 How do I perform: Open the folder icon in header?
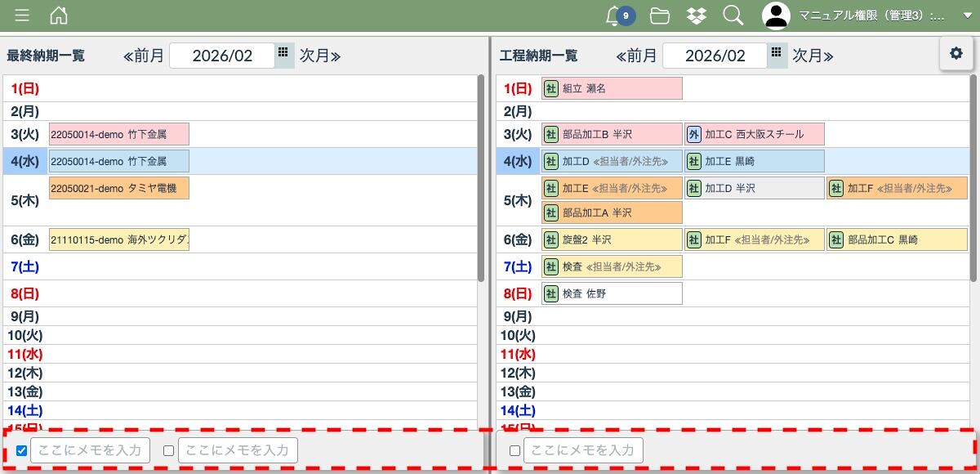[660, 16]
